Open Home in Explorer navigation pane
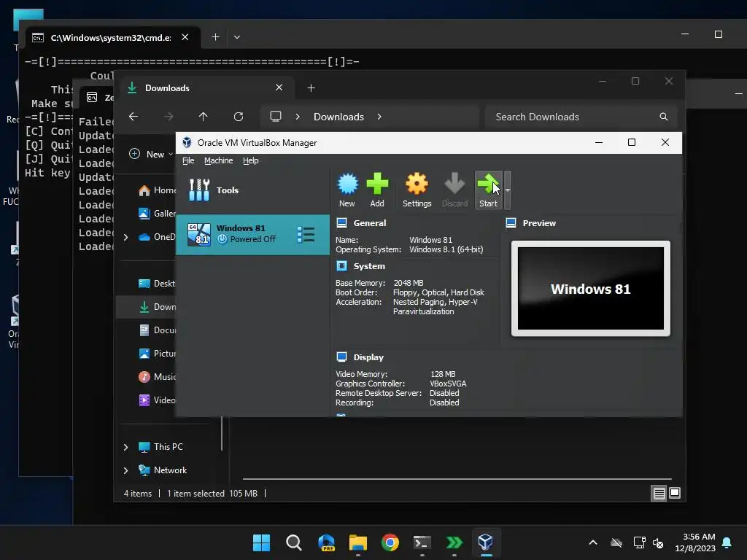Screen dimensions: 747x560 [x=158, y=190]
